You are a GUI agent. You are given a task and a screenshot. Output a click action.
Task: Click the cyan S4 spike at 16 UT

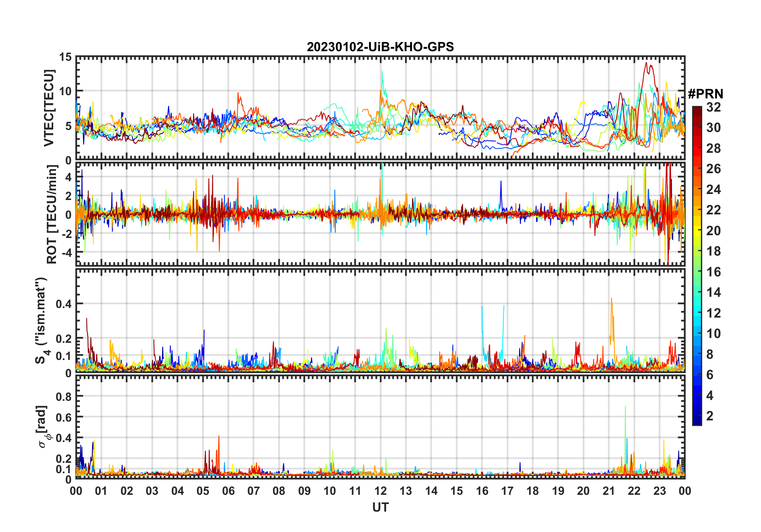482,310
